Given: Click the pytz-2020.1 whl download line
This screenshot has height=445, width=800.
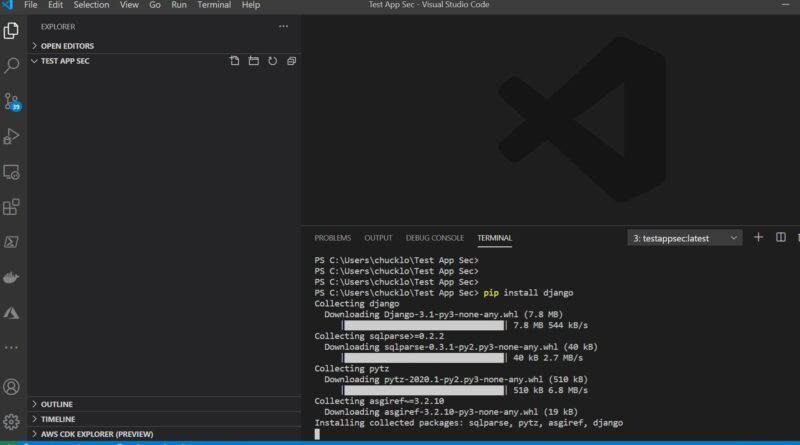Looking at the screenshot, I should [x=456, y=379].
